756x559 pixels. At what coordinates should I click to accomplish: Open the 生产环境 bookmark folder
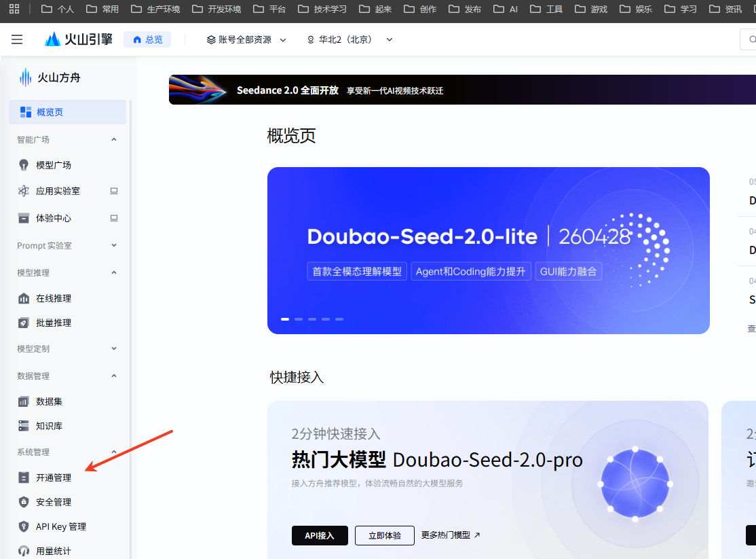click(155, 9)
